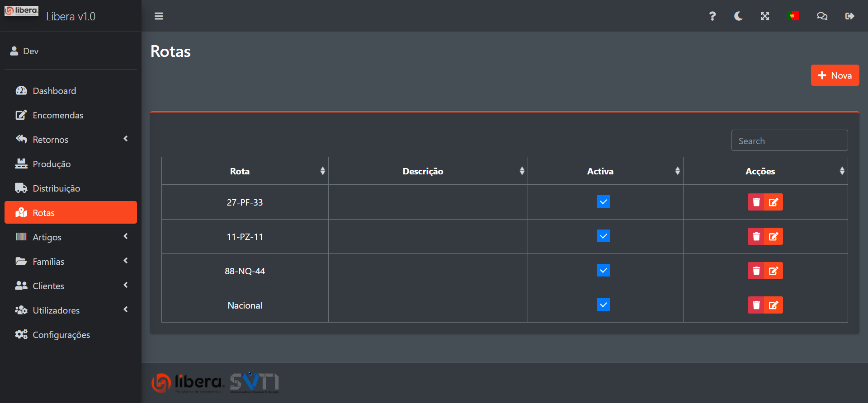Toggle Activa checkbox for route 11-PZ-11
The width and height of the screenshot is (868, 403).
coord(603,236)
